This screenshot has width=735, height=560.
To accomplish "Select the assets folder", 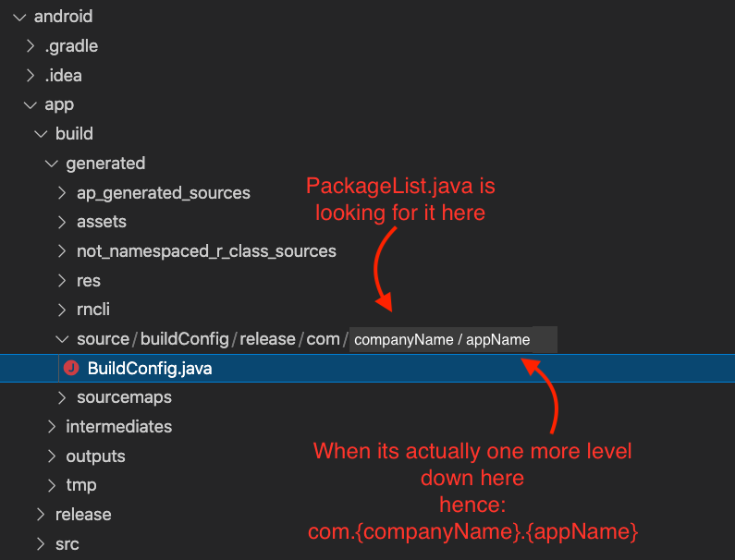I will pos(102,222).
